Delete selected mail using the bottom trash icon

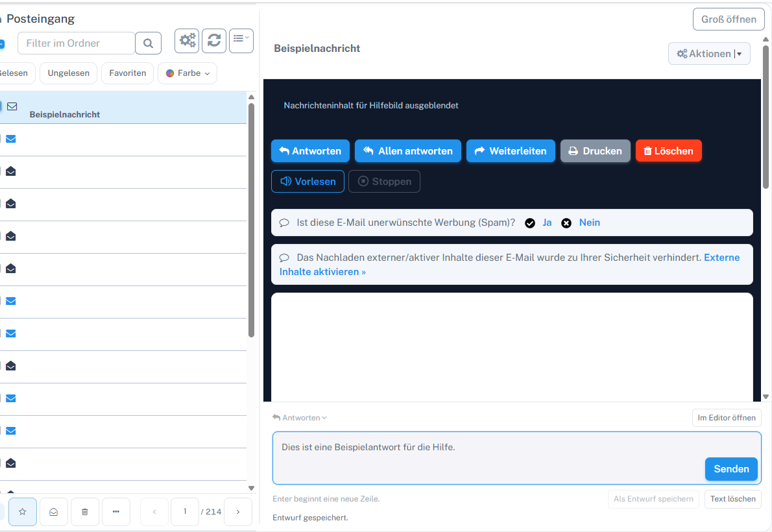[x=85, y=512]
